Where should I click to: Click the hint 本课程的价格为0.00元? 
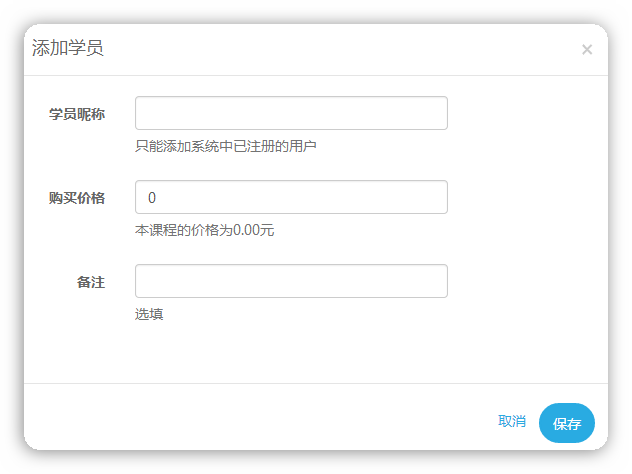(204, 230)
